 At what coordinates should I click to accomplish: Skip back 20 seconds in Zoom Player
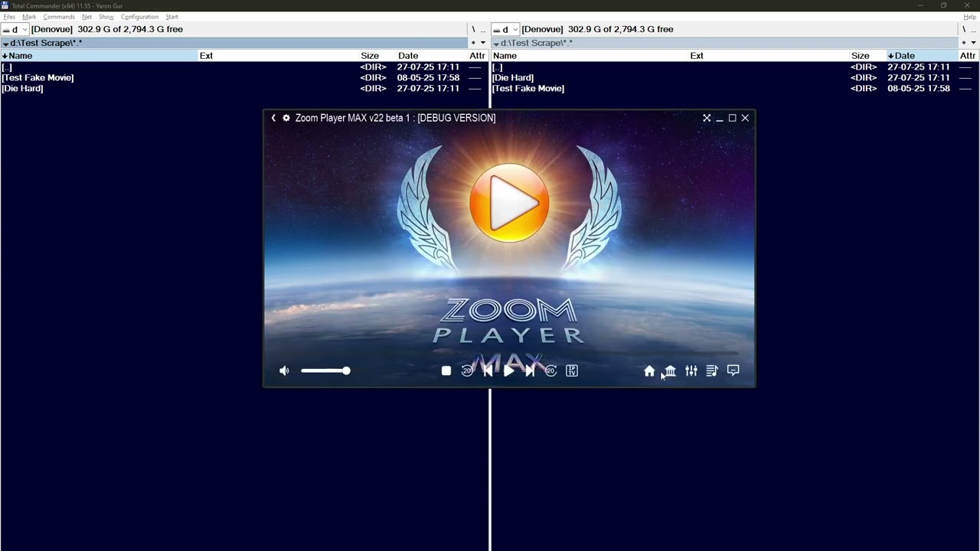pos(467,370)
